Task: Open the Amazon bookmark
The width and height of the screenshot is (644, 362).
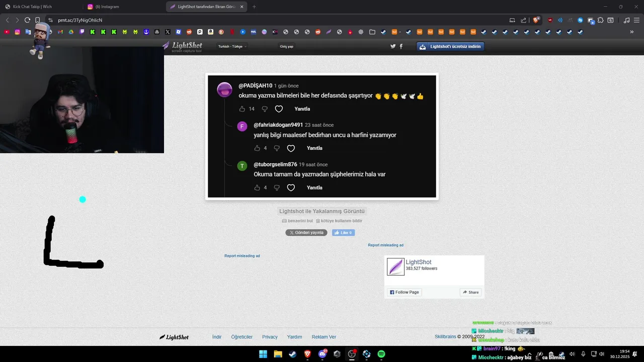Action: (210, 32)
